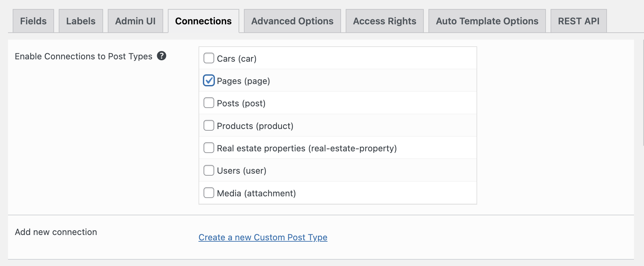644x266 pixels.
Task: Click the help icon beside Enable Connections
Action: [x=162, y=56]
